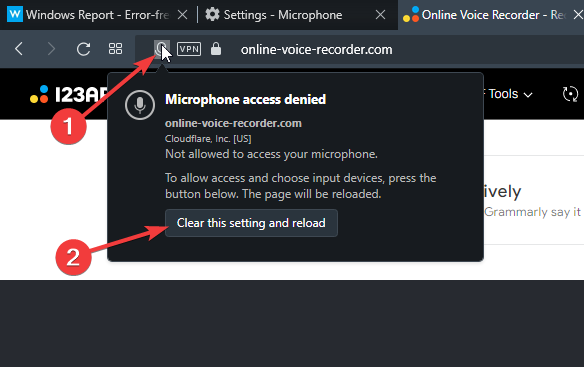Toggle the VPN badge in address bar

click(x=189, y=49)
